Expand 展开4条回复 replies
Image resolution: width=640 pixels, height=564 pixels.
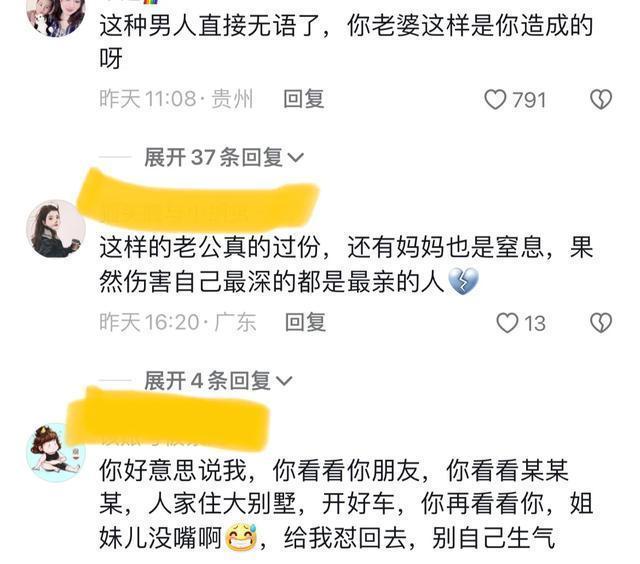click(218, 381)
